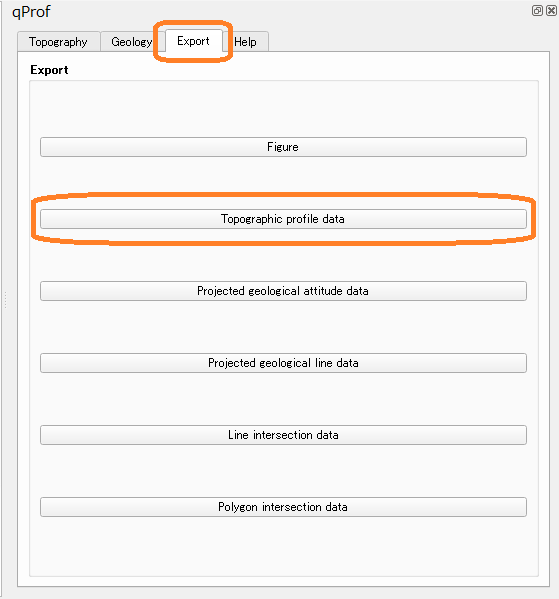
Task: Click the Figure export button
Action: [x=283, y=147]
